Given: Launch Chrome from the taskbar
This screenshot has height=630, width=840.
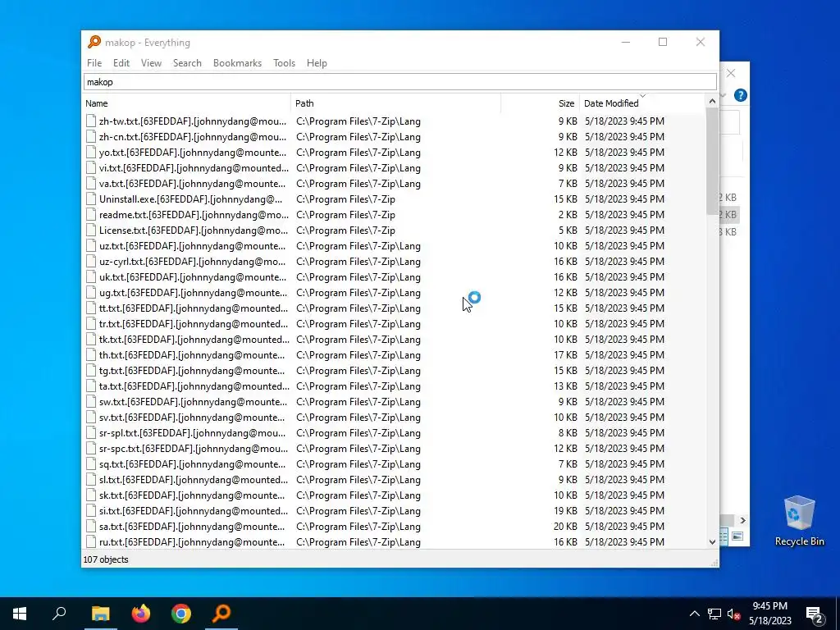Looking at the screenshot, I should click(x=181, y=614).
